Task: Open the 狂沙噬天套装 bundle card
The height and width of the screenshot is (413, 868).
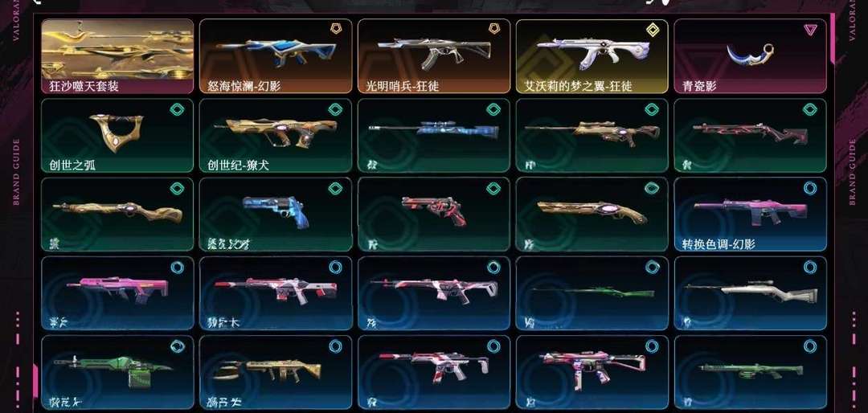Action: tap(117, 56)
